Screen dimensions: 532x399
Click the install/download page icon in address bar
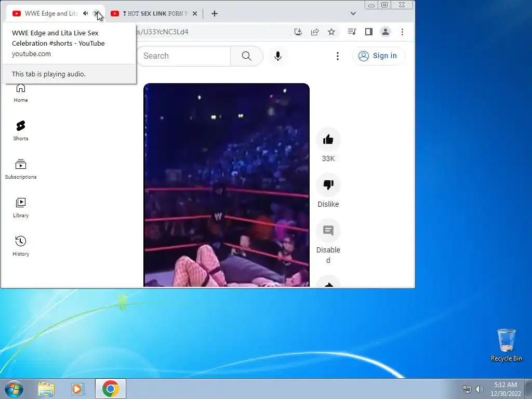click(298, 32)
